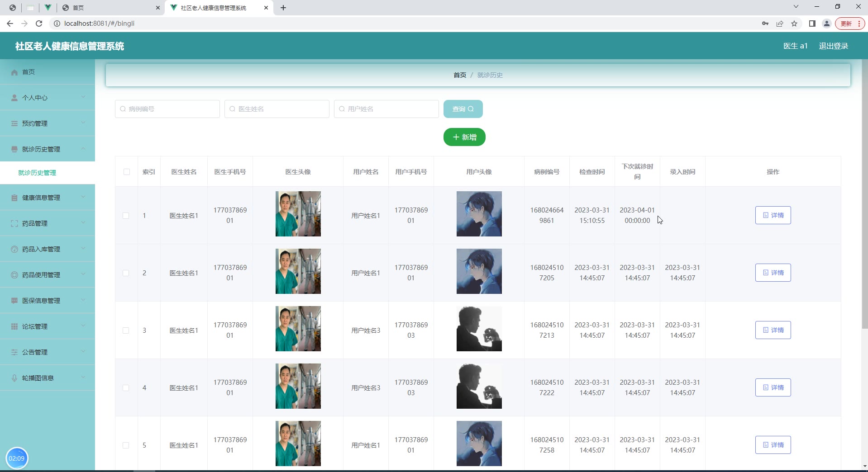Switch to the 首页 browser tab
The height and width of the screenshot is (472, 868).
(109, 8)
